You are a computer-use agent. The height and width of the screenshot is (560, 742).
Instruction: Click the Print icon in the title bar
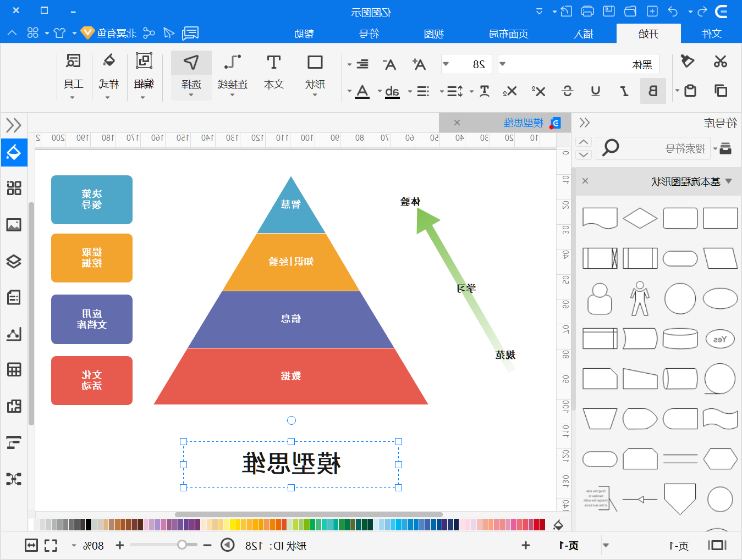pyautogui.click(x=587, y=12)
